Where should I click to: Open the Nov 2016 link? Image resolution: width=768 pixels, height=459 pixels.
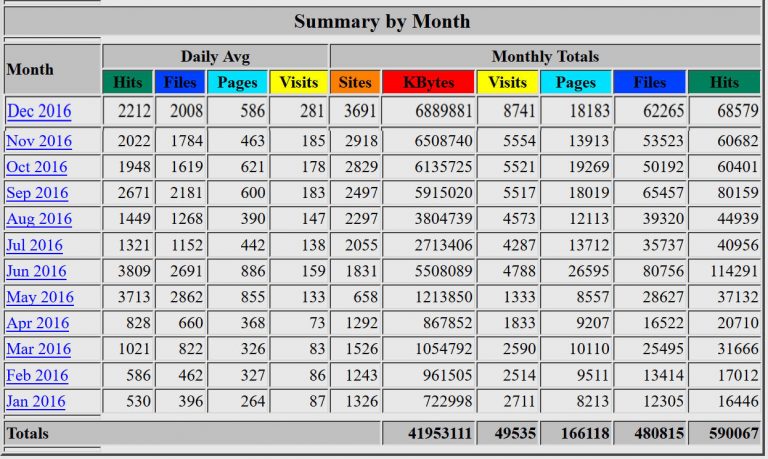[x=39, y=141]
